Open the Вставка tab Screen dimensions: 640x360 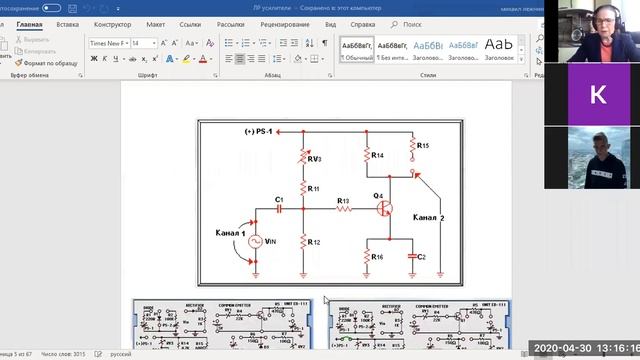(68, 24)
